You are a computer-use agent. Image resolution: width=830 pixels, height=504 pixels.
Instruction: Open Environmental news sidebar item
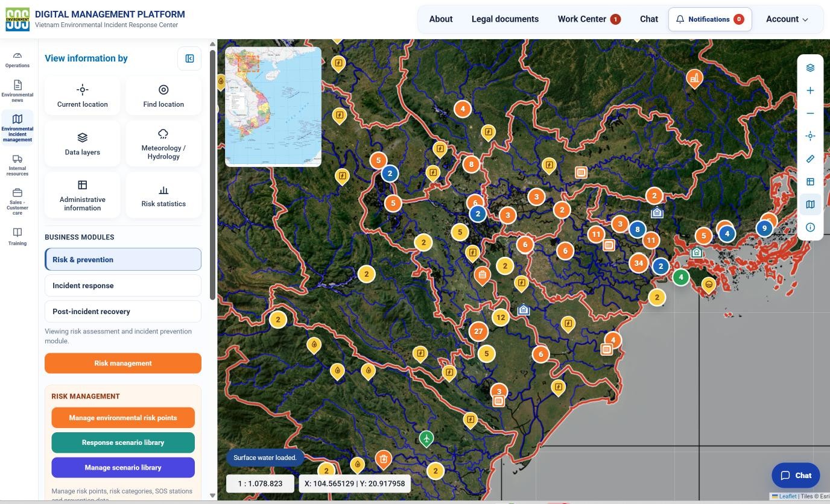tap(17, 91)
